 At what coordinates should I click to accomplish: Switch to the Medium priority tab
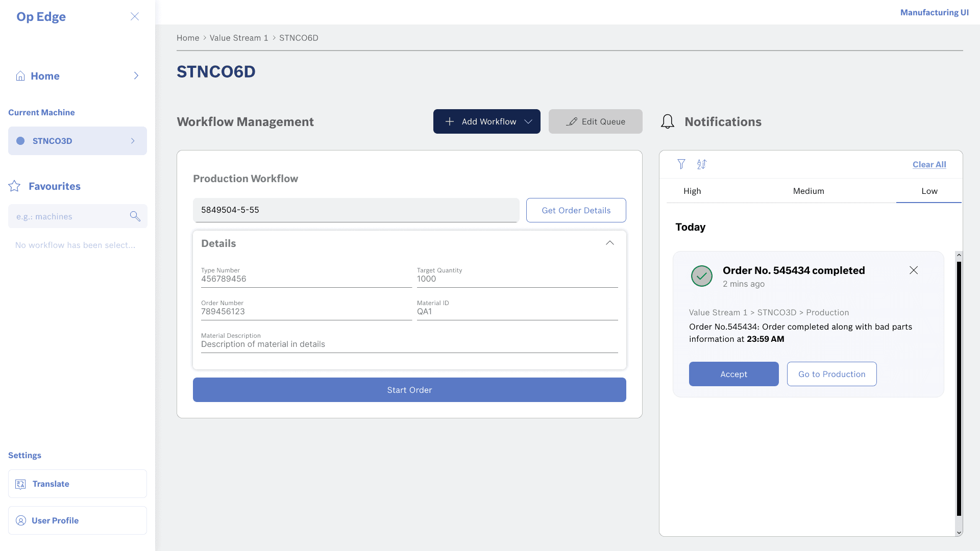808,191
